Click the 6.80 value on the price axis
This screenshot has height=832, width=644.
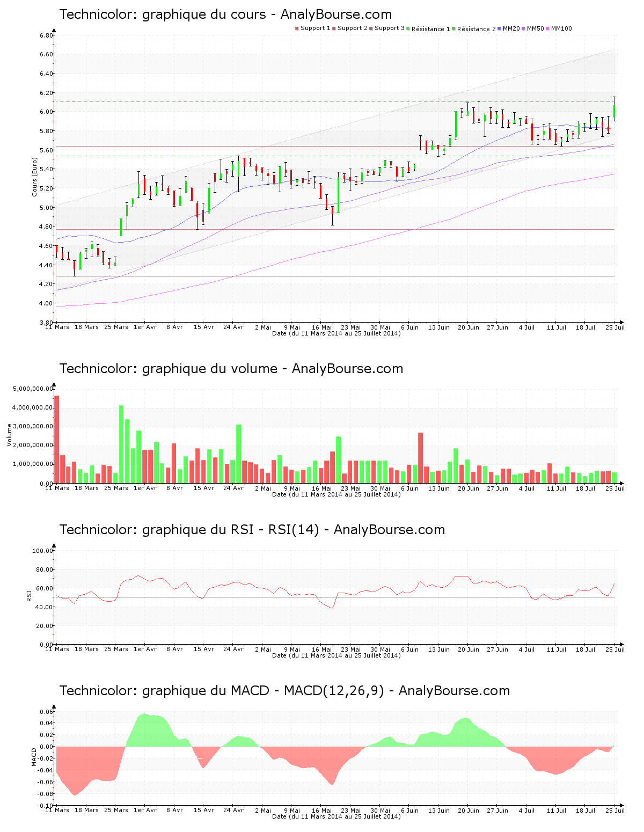tap(46, 35)
